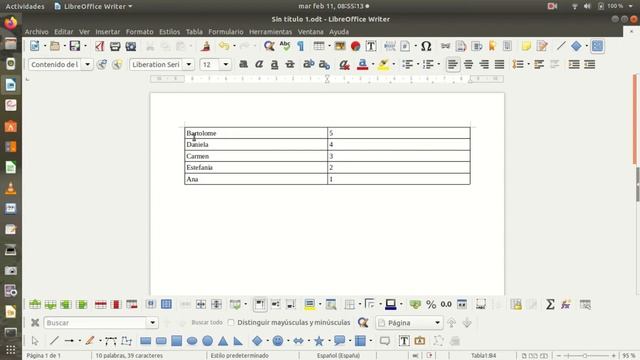Click Estilo predeterminado in status bar
640x360 pixels.
click(x=240, y=356)
